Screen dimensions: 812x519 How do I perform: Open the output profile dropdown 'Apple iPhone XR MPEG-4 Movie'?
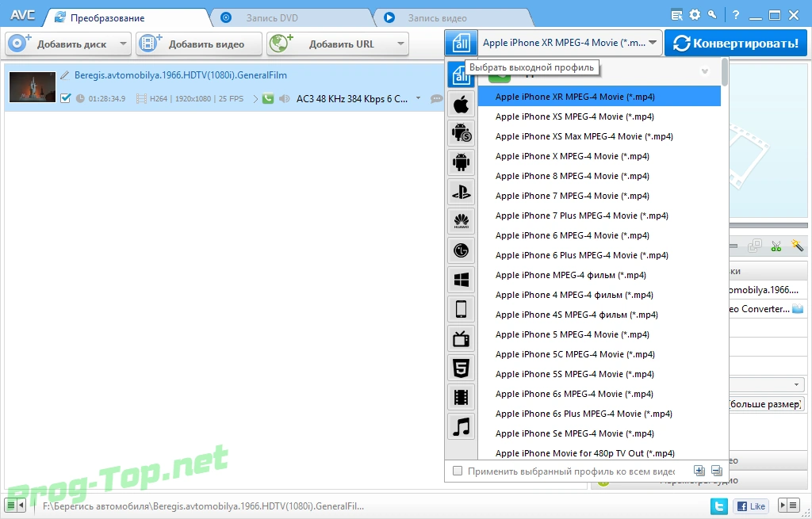pyautogui.click(x=569, y=43)
